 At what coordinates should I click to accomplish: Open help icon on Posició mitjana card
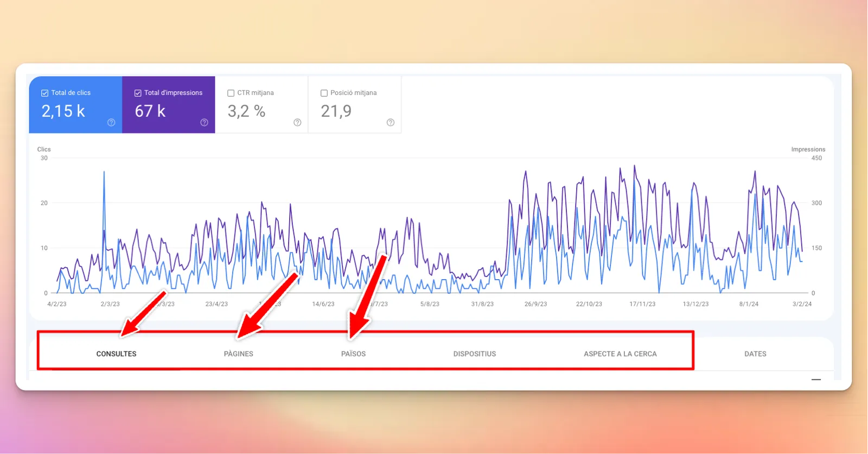391,123
